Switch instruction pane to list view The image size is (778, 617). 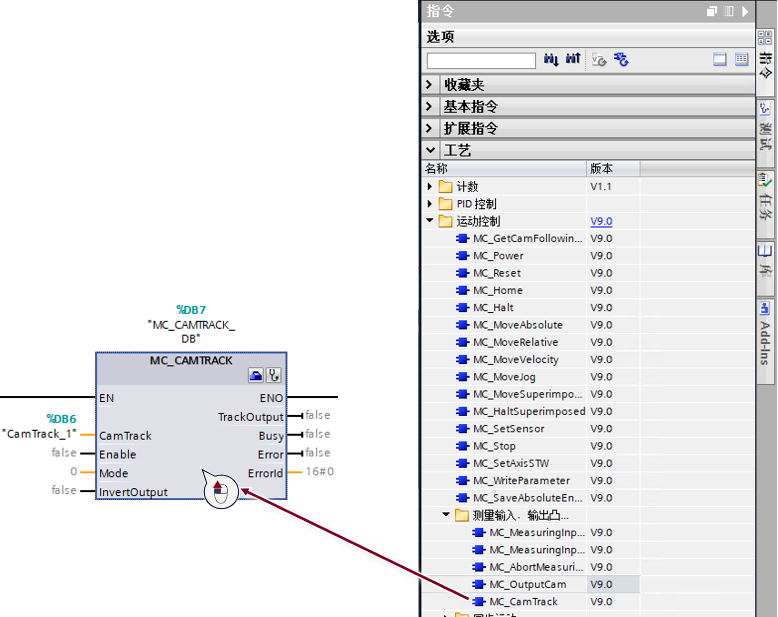tap(741, 60)
